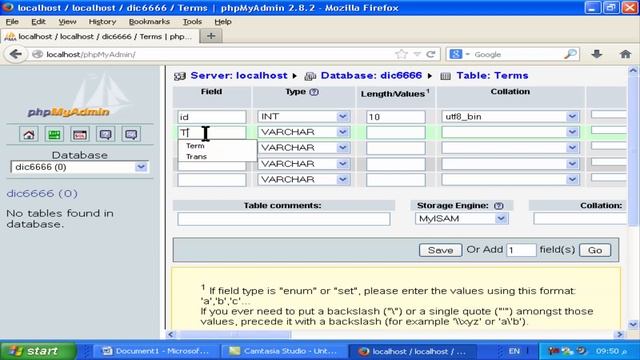640x360 pixels.
Task: Open utf8_bin collation dropdown
Action: tap(572, 117)
